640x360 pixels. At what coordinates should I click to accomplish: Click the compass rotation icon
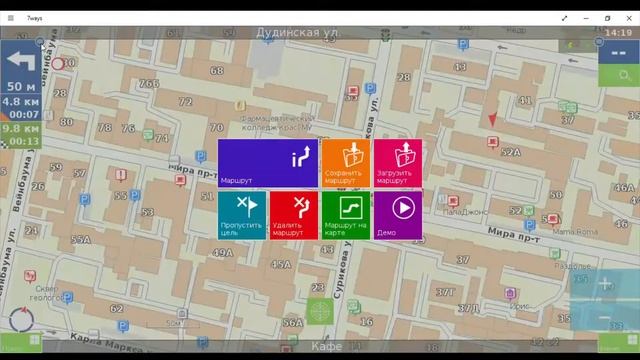click(22, 320)
